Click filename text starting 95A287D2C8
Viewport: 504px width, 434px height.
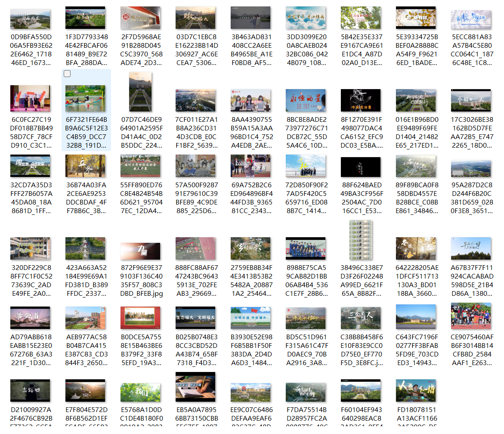click(x=472, y=198)
